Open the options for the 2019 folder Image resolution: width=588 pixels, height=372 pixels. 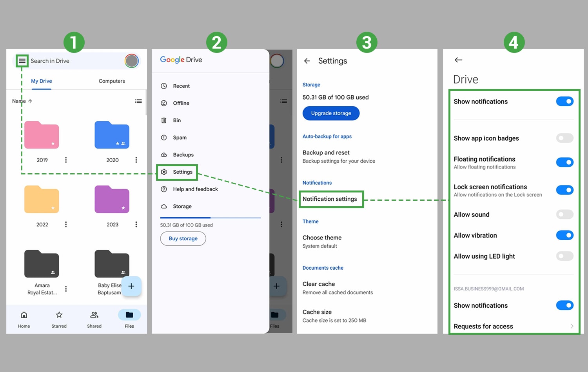[x=66, y=160]
